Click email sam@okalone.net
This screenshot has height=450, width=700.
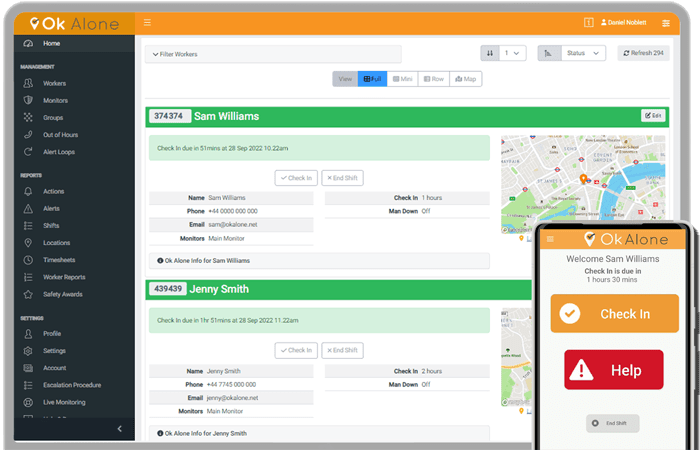(233, 225)
